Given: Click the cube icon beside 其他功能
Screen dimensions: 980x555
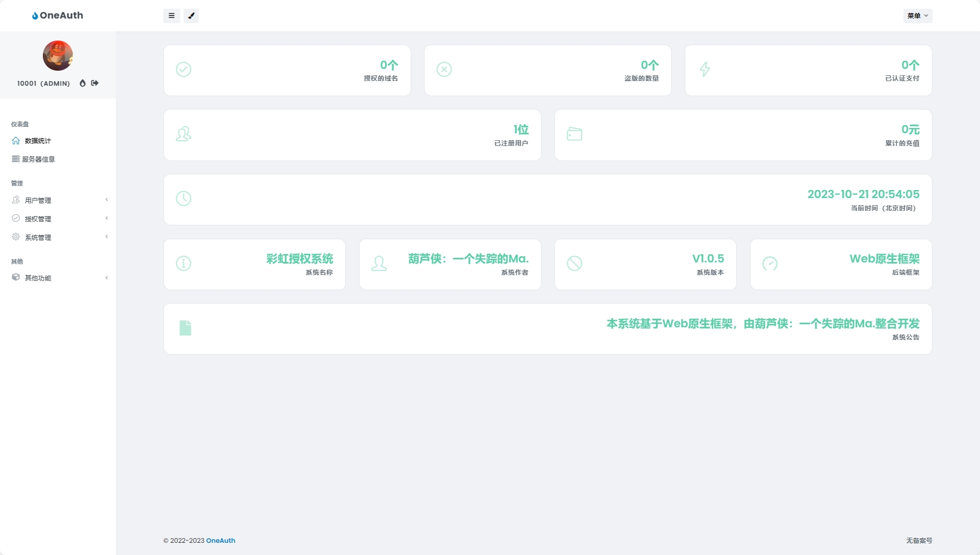Looking at the screenshot, I should [16, 277].
